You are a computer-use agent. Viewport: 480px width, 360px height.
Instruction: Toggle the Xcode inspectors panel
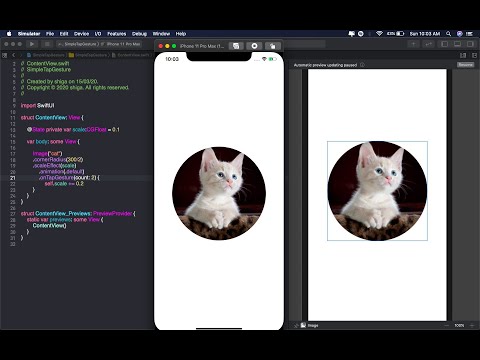click(x=470, y=44)
